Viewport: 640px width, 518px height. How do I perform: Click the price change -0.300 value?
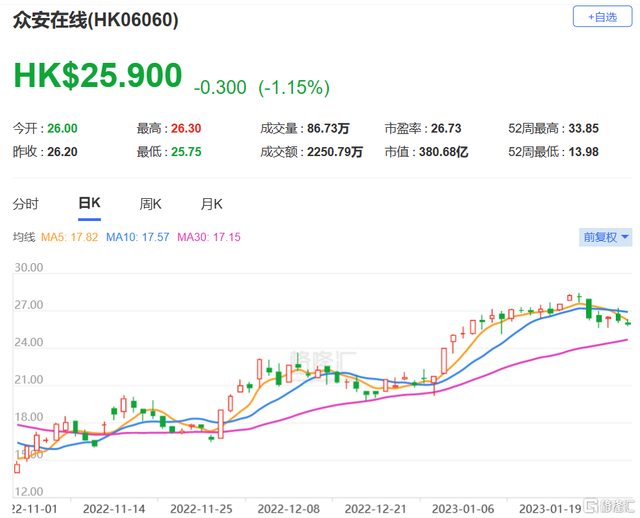220,87
